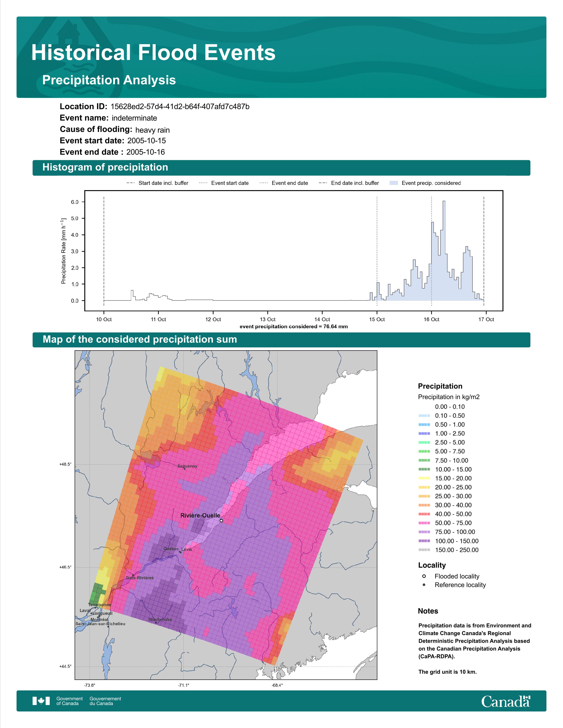Click the Reference locality legend dot symbol

tap(424, 585)
